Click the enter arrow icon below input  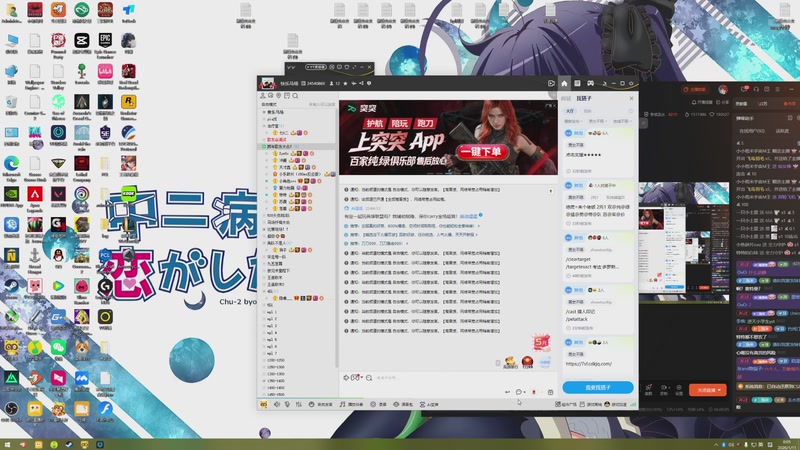[x=507, y=392]
